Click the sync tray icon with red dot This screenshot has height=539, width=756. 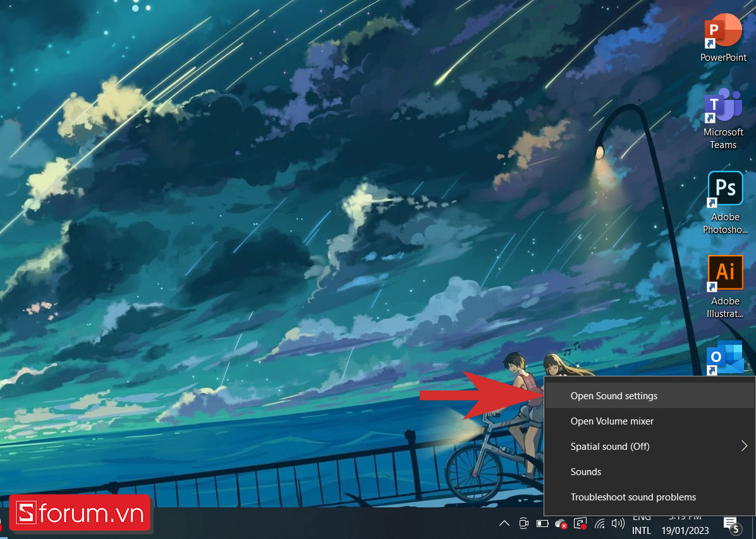[x=580, y=524]
